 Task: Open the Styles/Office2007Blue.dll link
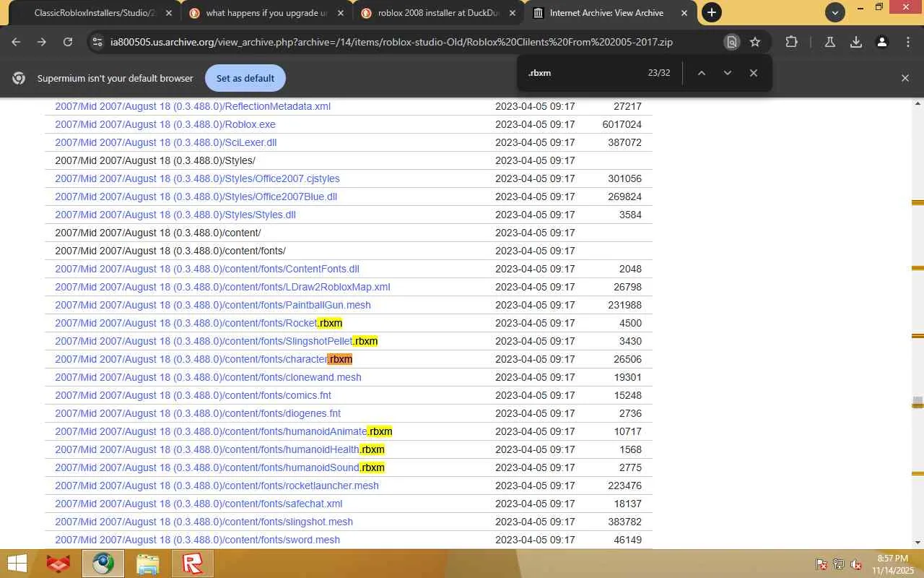[x=196, y=197]
